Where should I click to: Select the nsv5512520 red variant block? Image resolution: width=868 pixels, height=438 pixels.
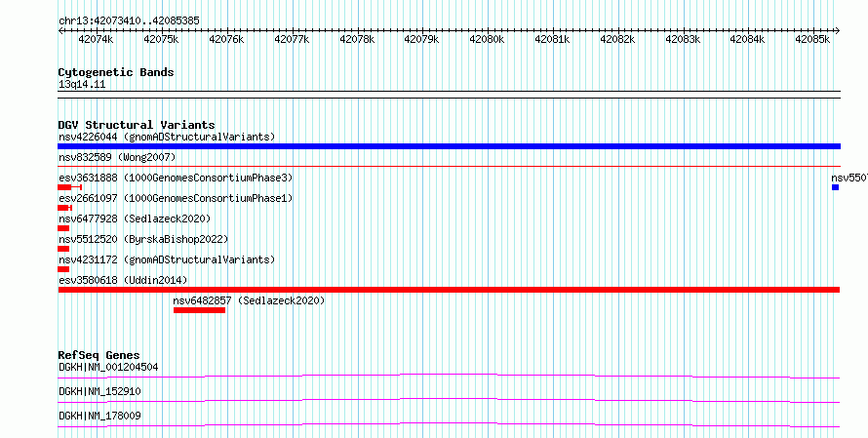click(x=63, y=249)
